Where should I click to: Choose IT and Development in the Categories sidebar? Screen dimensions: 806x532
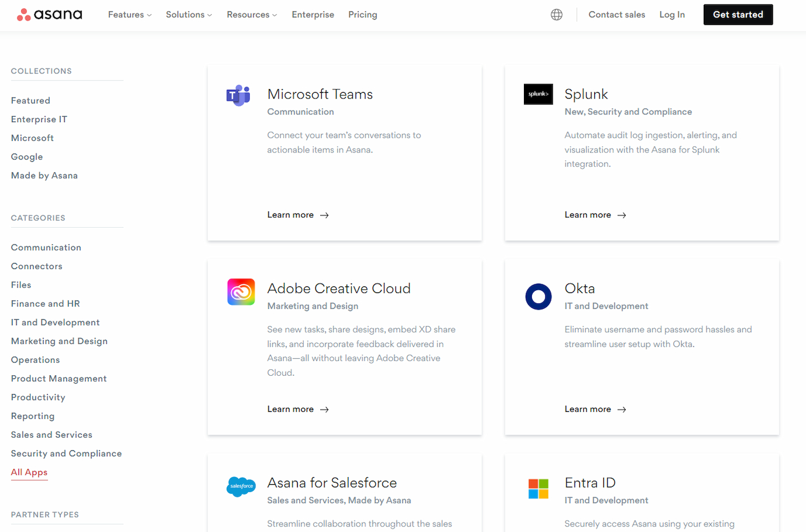tap(55, 322)
